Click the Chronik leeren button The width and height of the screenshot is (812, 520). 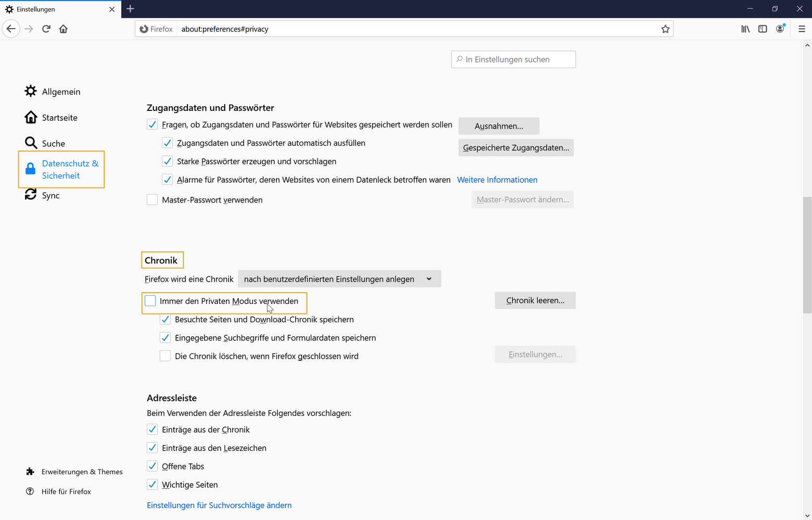535,300
